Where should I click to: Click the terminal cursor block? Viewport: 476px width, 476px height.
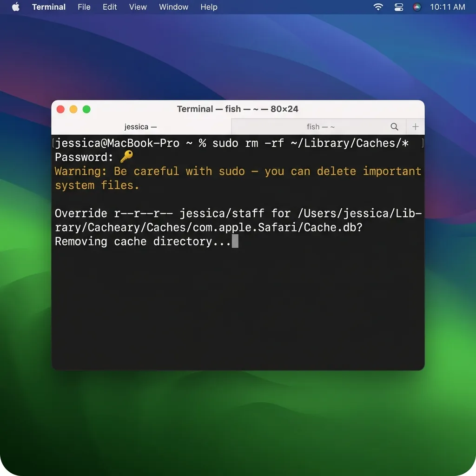[x=235, y=241]
